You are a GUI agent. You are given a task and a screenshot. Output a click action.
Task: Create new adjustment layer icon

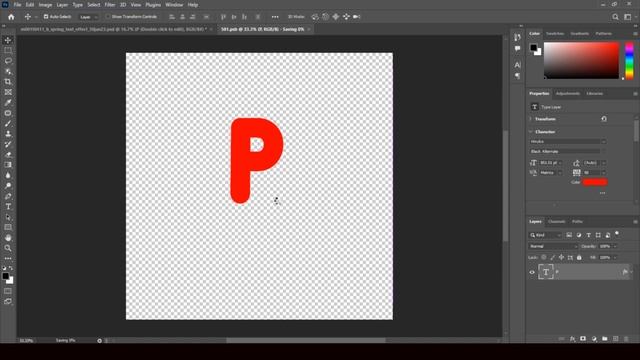coord(594,339)
